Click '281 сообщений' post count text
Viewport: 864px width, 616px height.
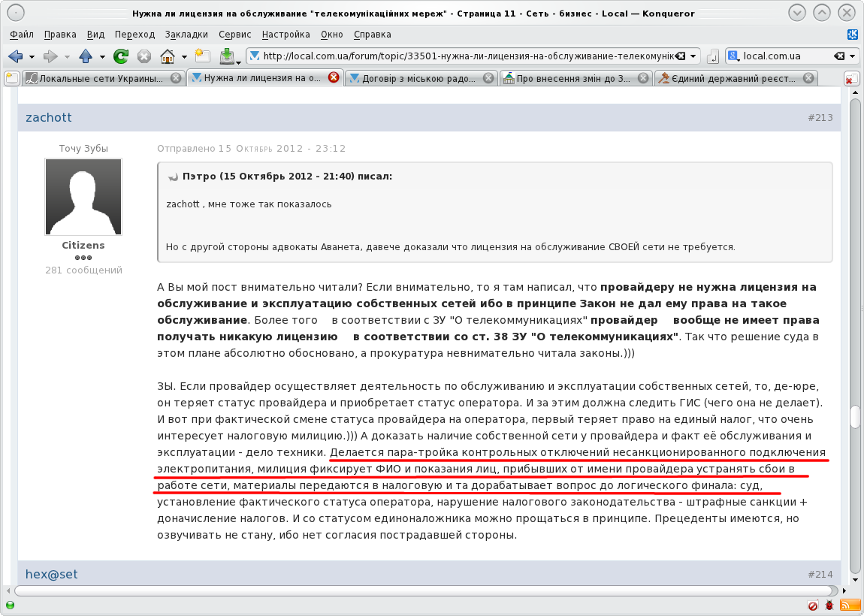83,270
